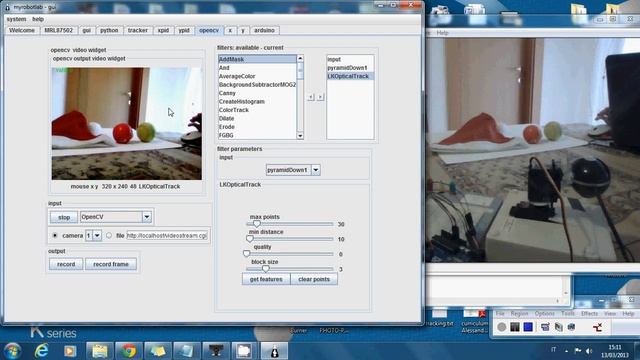Click the stop button
The height and width of the screenshot is (360, 640).
[64, 217]
